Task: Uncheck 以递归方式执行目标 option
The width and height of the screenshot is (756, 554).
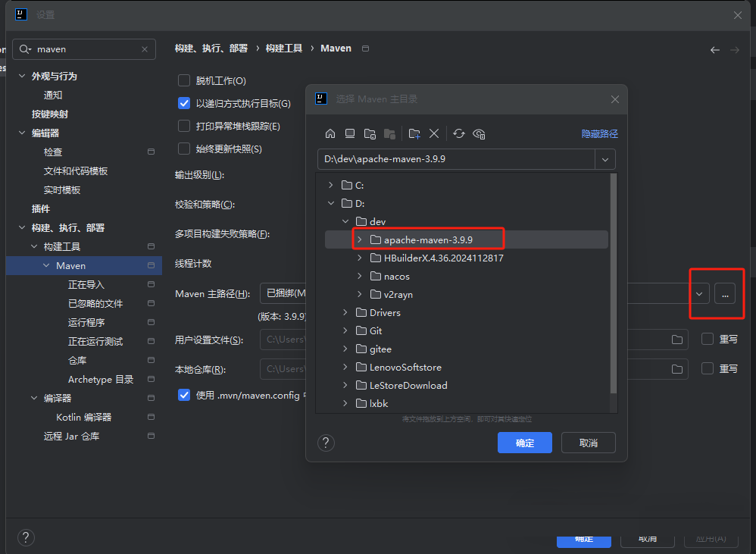Action: pos(184,103)
